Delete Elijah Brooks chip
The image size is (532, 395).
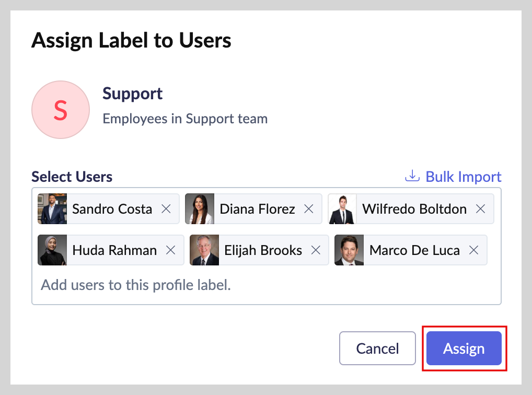[316, 250]
